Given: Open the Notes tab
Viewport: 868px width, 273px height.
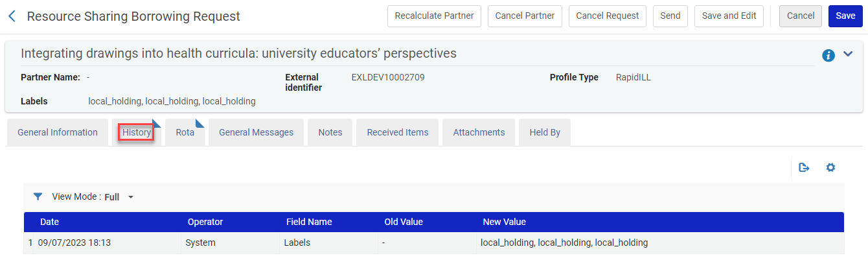Looking at the screenshot, I should 330,132.
